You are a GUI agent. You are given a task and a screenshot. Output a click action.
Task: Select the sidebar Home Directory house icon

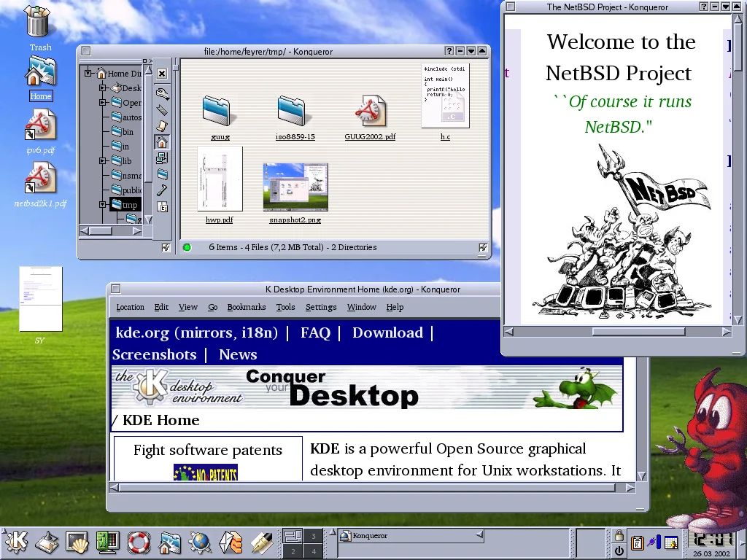coord(162,142)
